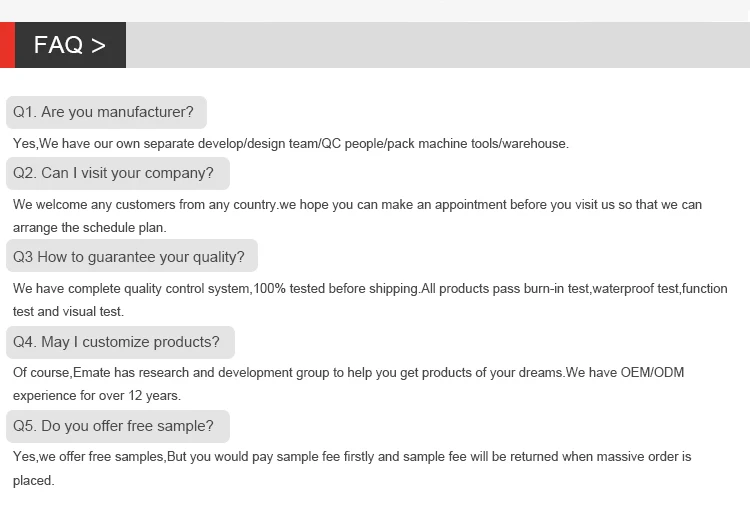
Task: Open Q5 'Do you offer free sample?'
Action: click(114, 426)
